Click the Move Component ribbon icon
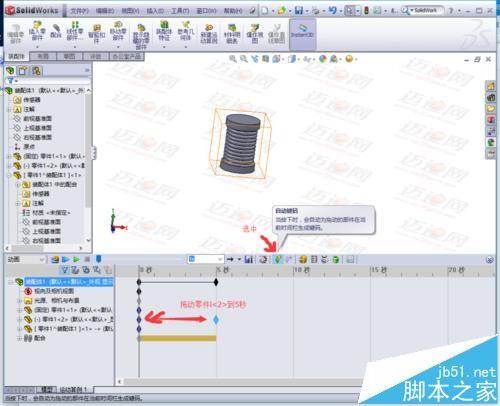The width and height of the screenshot is (500, 406). [x=118, y=31]
